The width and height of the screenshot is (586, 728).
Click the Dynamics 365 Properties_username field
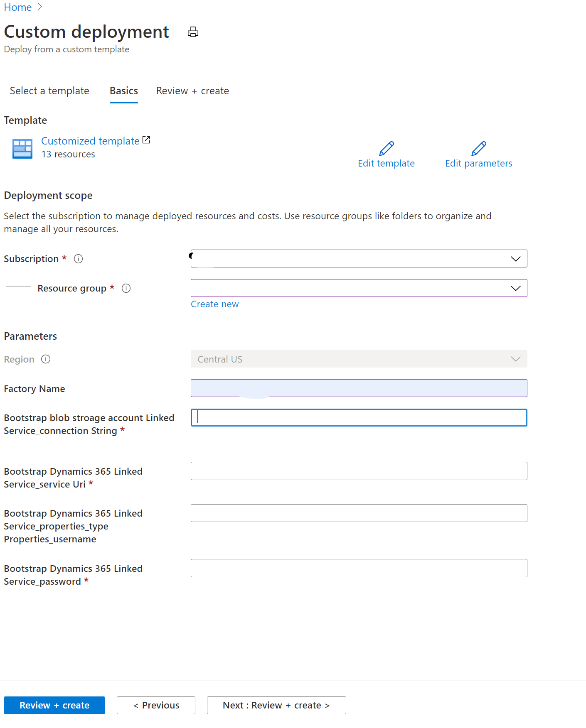coord(359,513)
